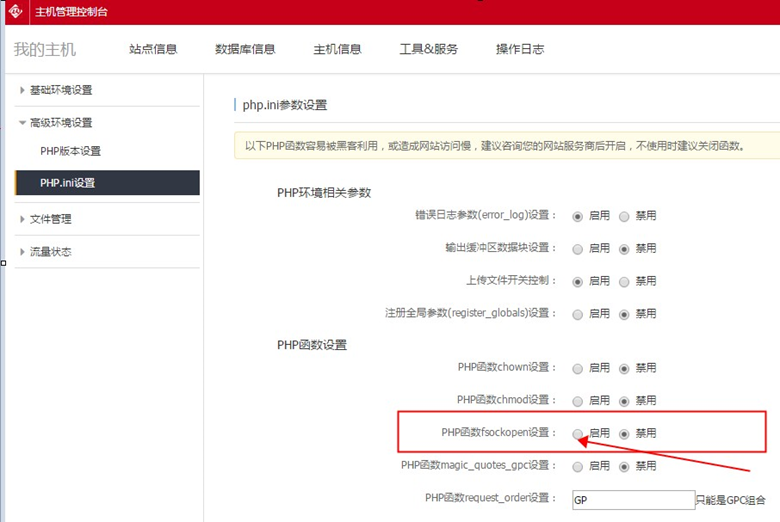This screenshot has width=780, height=522.
Task: Enable PHP function chmod
Action: [x=578, y=400]
